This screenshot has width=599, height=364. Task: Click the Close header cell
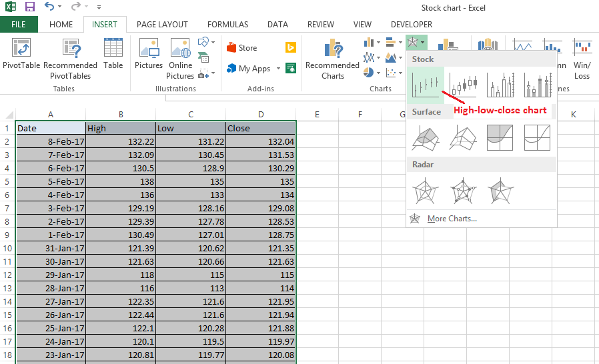click(x=261, y=129)
